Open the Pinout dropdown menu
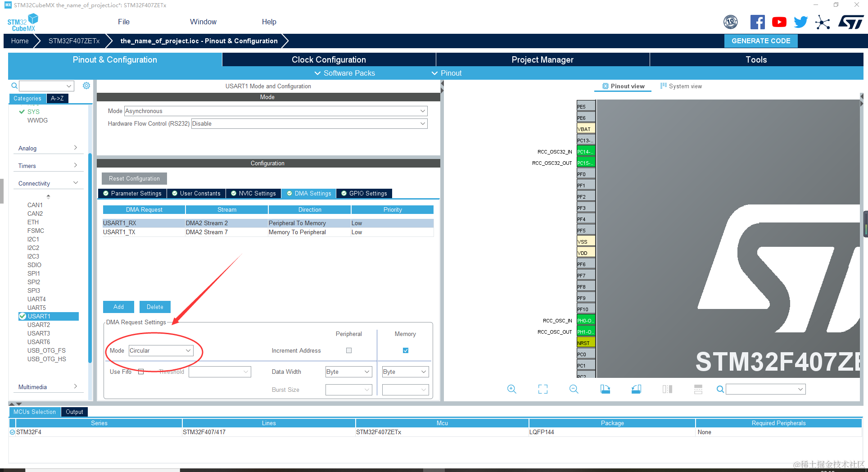The width and height of the screenshot is (868, 472). (x=447, y=73)
